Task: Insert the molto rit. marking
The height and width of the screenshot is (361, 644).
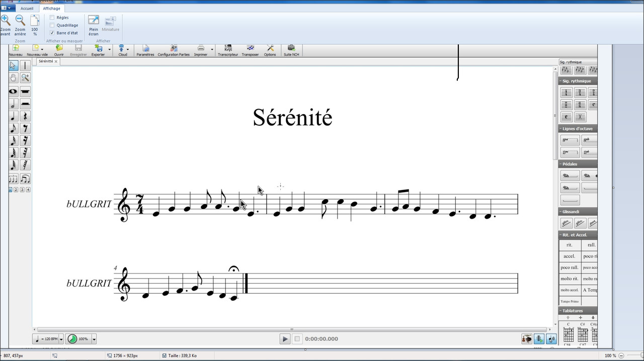Action: [x=570, y=279]
